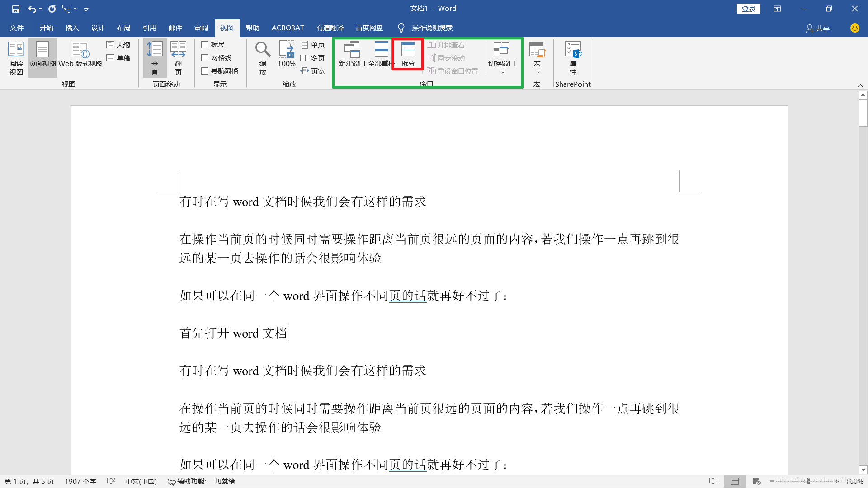The image size is (868, 488).
Task: Enable the Gridlines (网格线) checkbox
Action: coord(205,58)
